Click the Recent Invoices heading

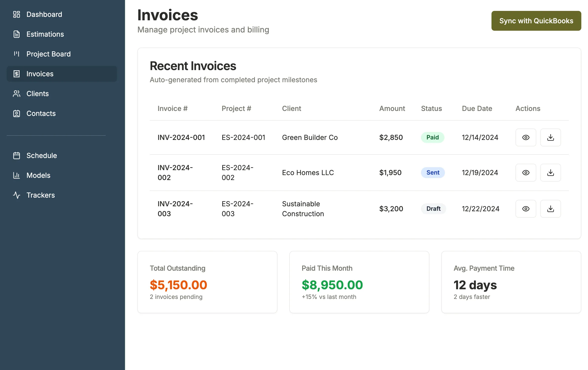(193, 66)
